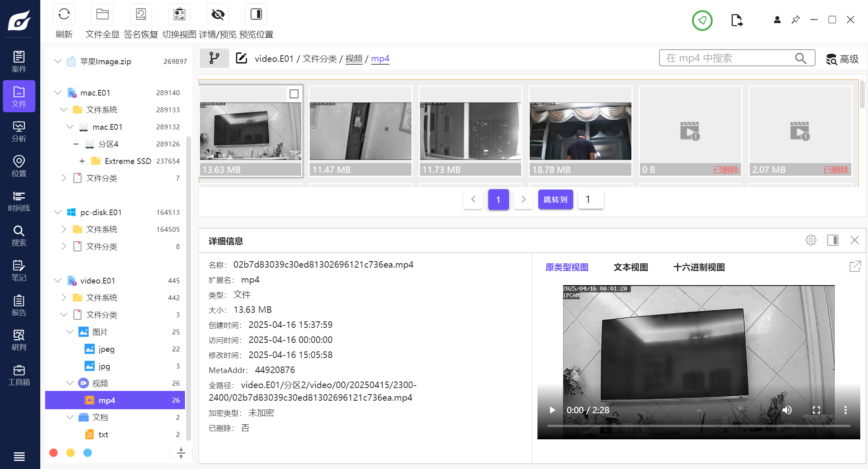Screen dimensions: 868x469
Task: Click the pin window icon
Action: click(796, 20)
